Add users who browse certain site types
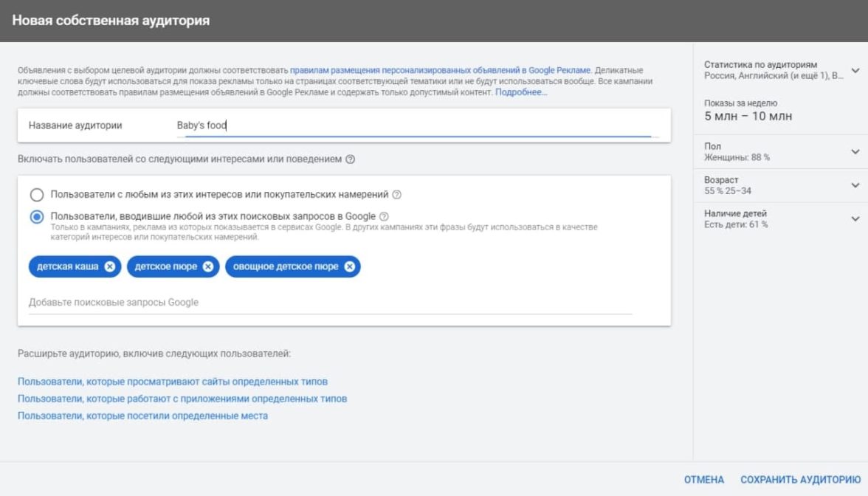The width and height of the screenshot is (868, 496). [x=173, y=382]
